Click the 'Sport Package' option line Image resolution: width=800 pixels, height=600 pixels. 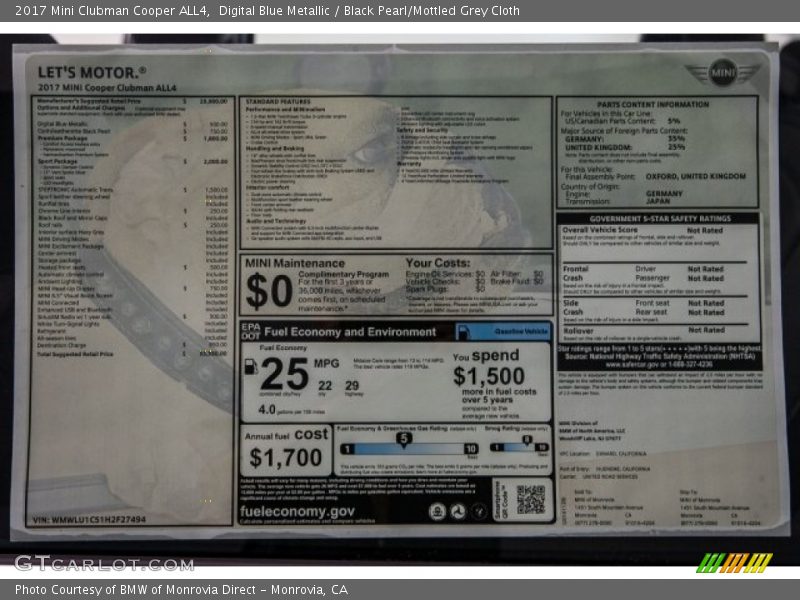click(x=133, y=161)
